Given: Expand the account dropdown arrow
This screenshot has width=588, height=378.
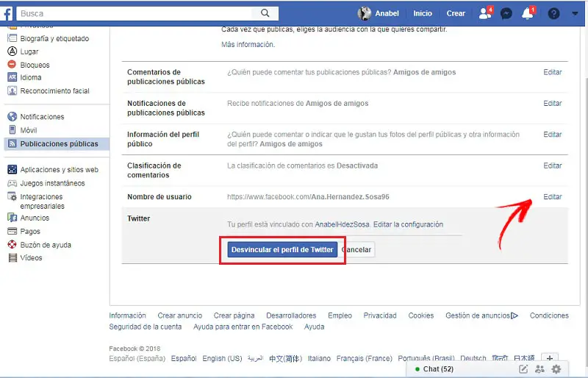Looking at the screenshot, I should click(x=575, y=13).
